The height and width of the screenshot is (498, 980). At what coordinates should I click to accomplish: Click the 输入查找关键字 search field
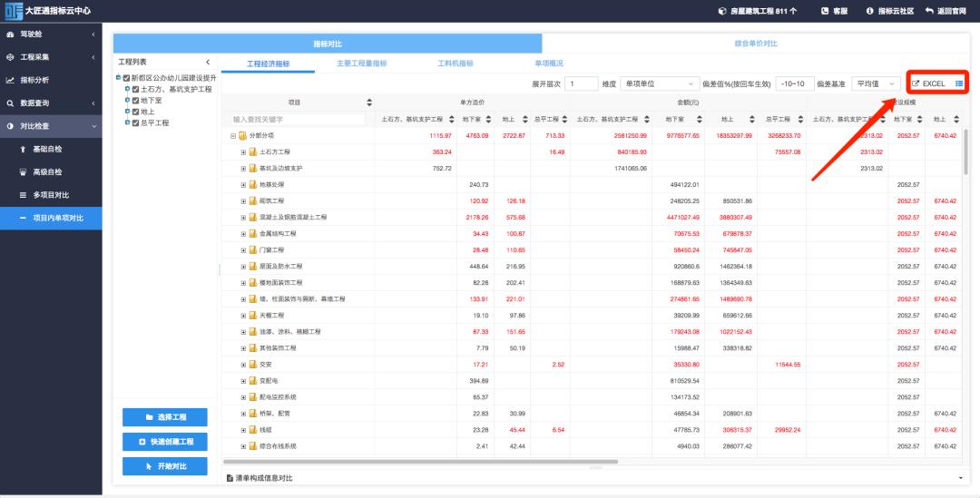click(298, 119)
